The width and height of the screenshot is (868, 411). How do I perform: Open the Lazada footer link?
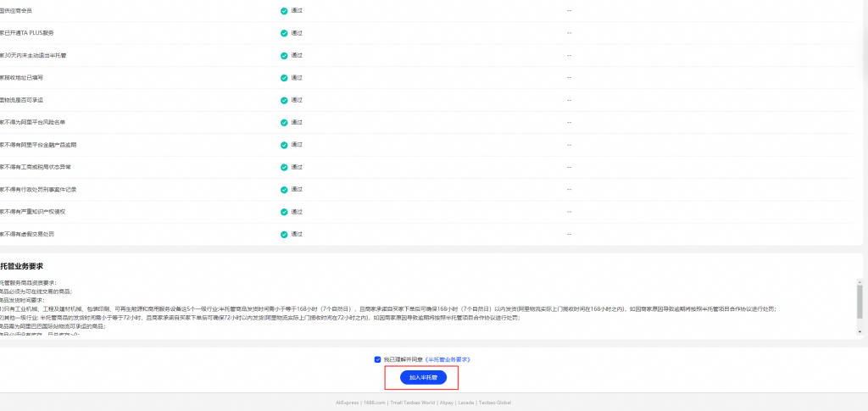coord(465,403)
